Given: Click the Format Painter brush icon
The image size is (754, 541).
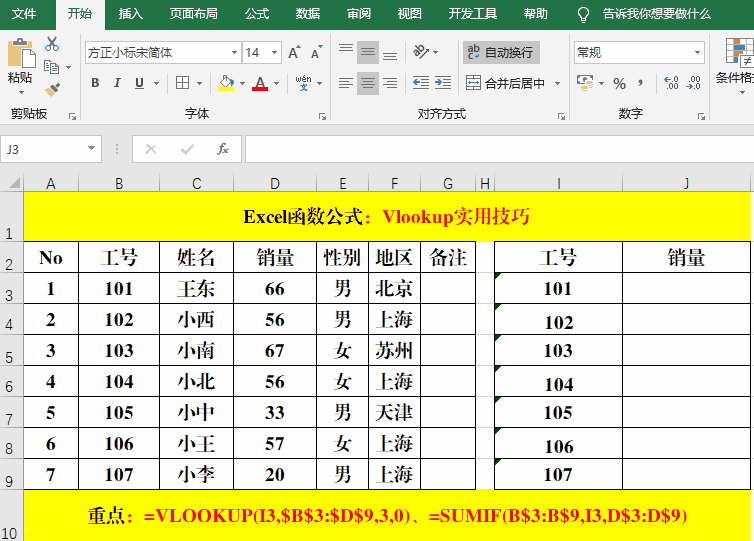Looking at the screenshot, I should (52, 89).
